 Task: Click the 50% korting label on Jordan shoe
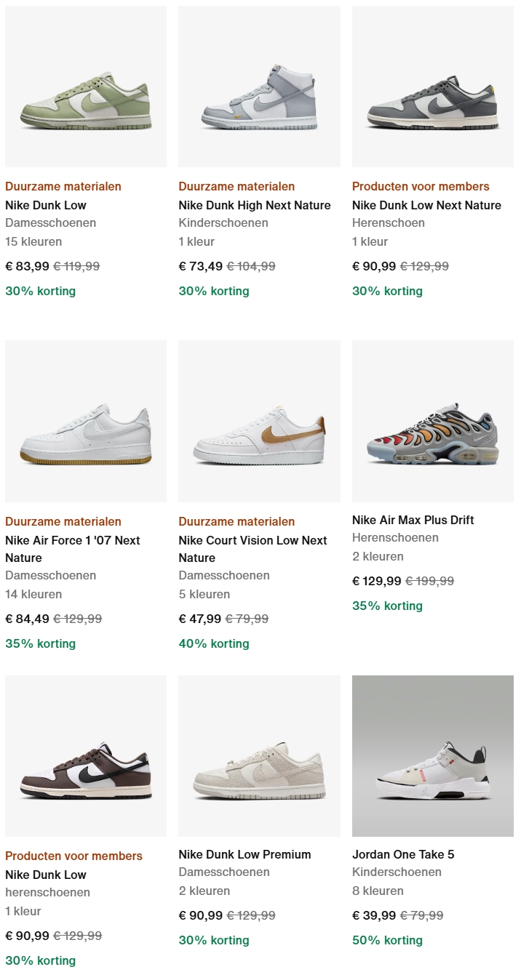click(387, 940)
